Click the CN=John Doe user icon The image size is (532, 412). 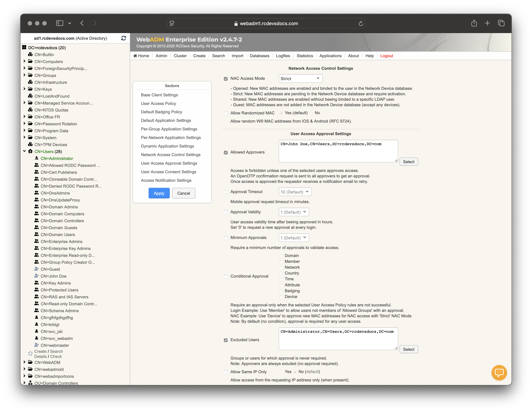[36, 276]
